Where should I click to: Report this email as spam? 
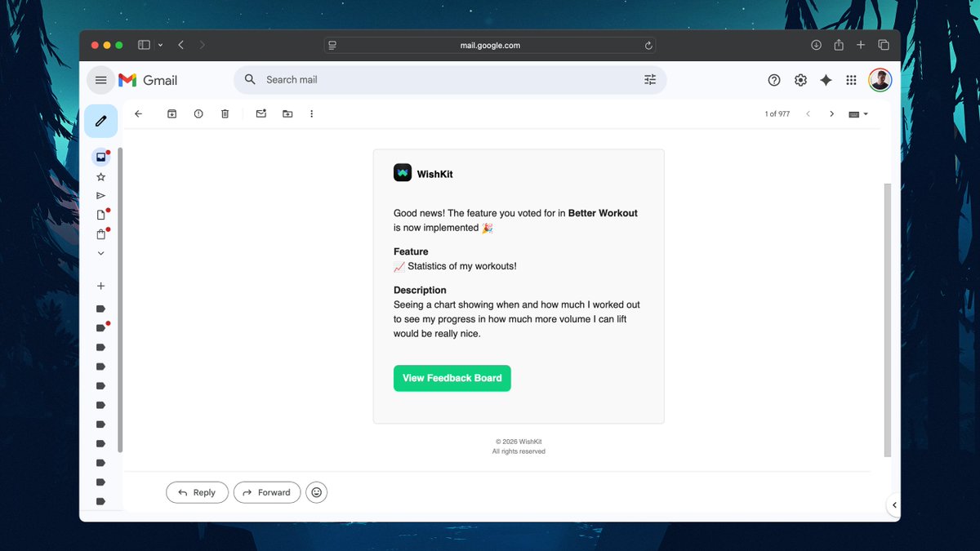(198, 114)
